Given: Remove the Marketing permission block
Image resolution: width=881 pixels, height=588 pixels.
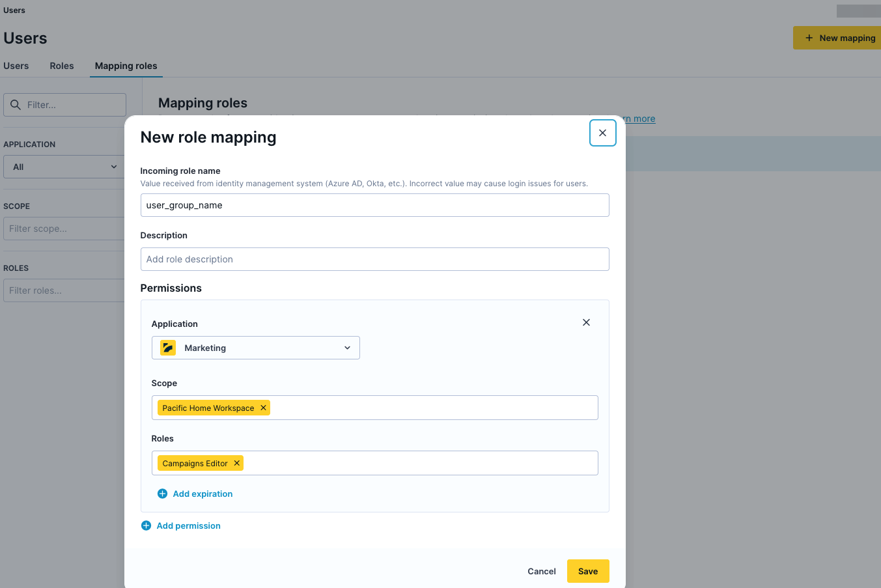Looking at the screenshot, I should coord(586,322).
